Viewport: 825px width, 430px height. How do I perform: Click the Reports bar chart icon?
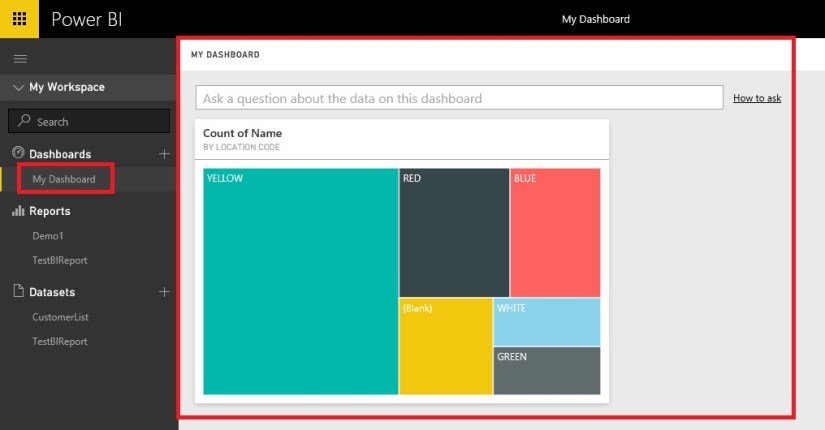point(18,211)
